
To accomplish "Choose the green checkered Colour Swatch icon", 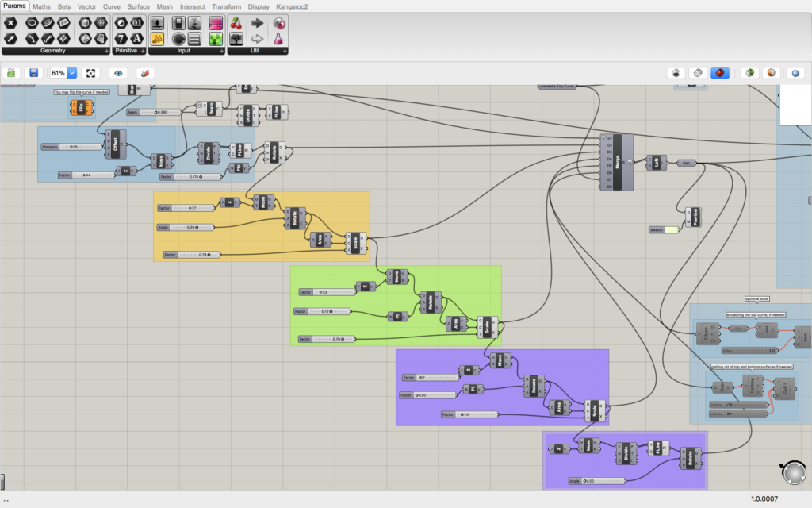I will 216,38.
